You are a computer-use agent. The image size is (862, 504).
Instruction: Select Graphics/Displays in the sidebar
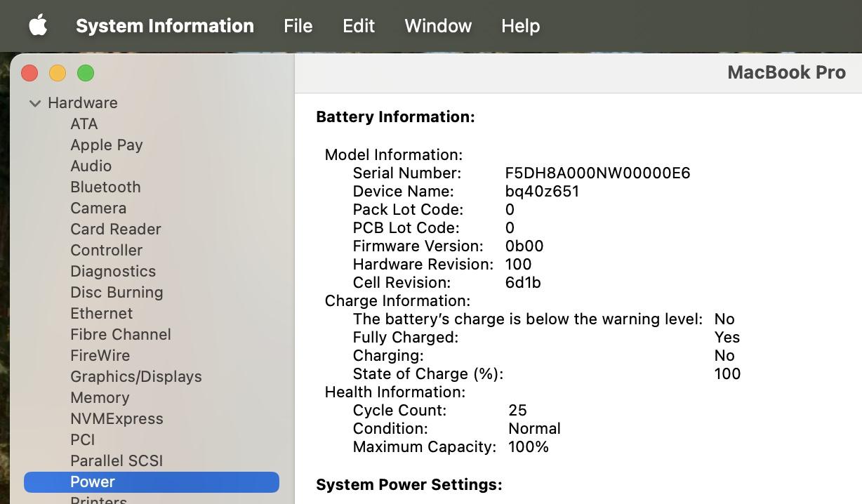click(x=136, y=376)
